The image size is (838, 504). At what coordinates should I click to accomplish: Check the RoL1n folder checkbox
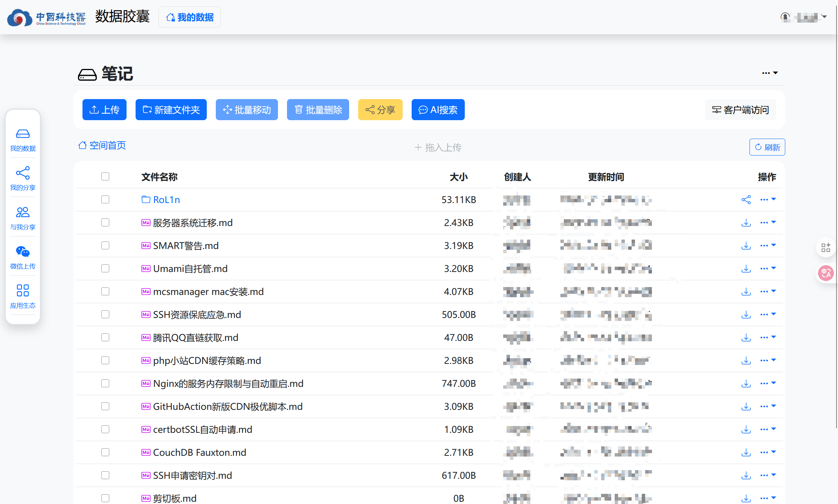(x=105, y=200)
